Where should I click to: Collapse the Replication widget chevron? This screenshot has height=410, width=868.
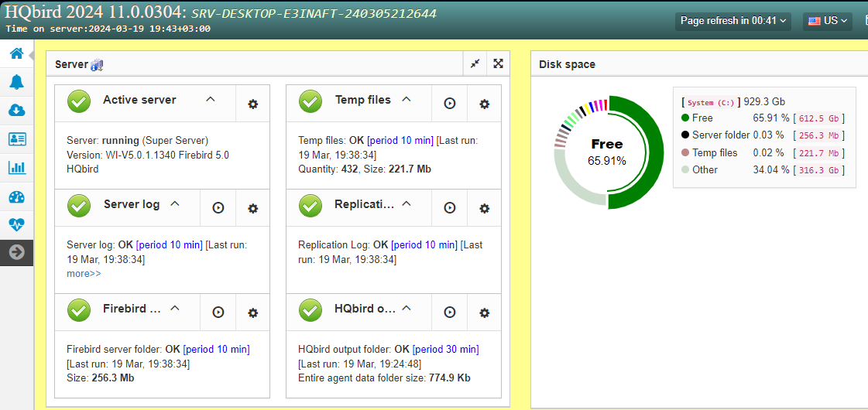click(x=407, y=203)
